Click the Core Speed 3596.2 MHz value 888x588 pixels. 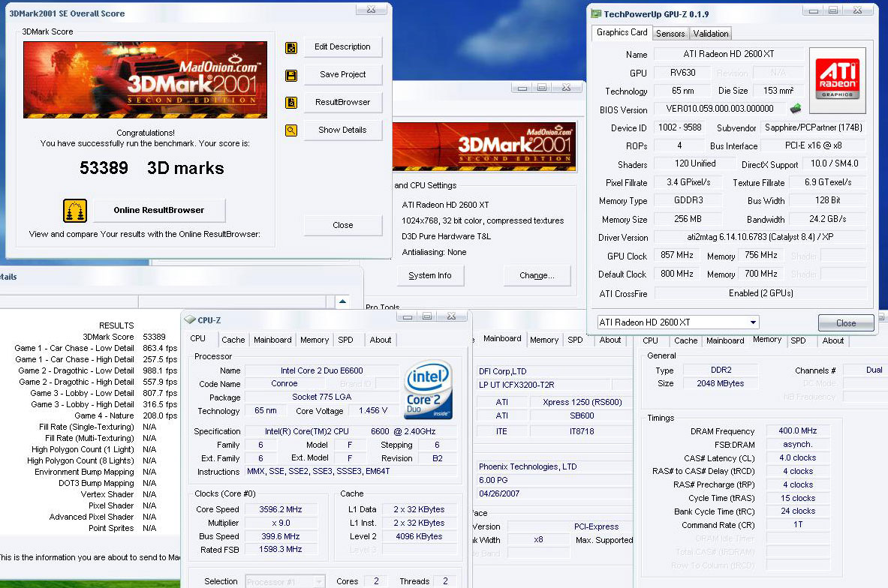(280, 509)
